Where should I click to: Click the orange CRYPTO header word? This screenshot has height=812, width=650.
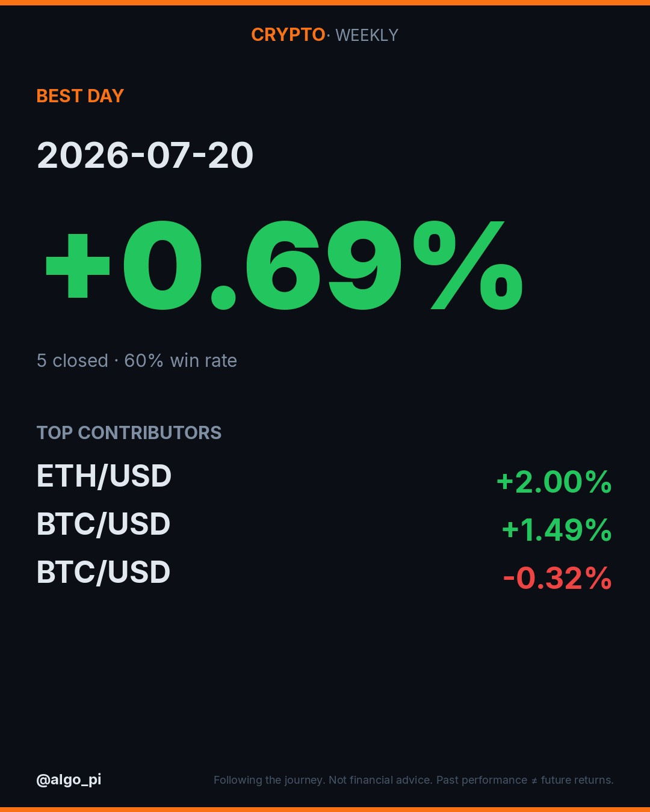coord(288,35)
